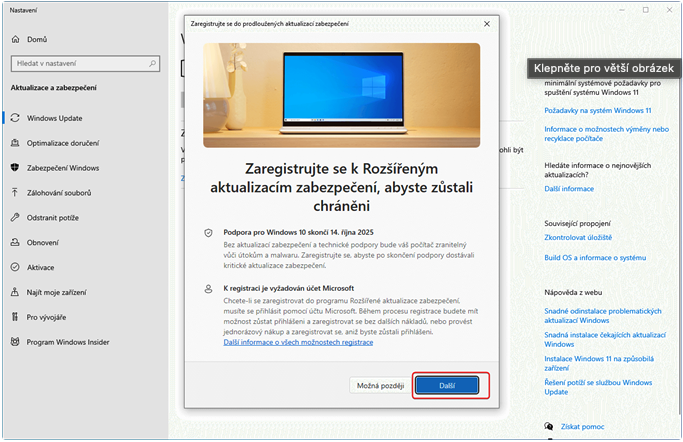Click the Domů home icon
Image resolution: width=683 pixels, height=442 pixels.
point(15,39)
